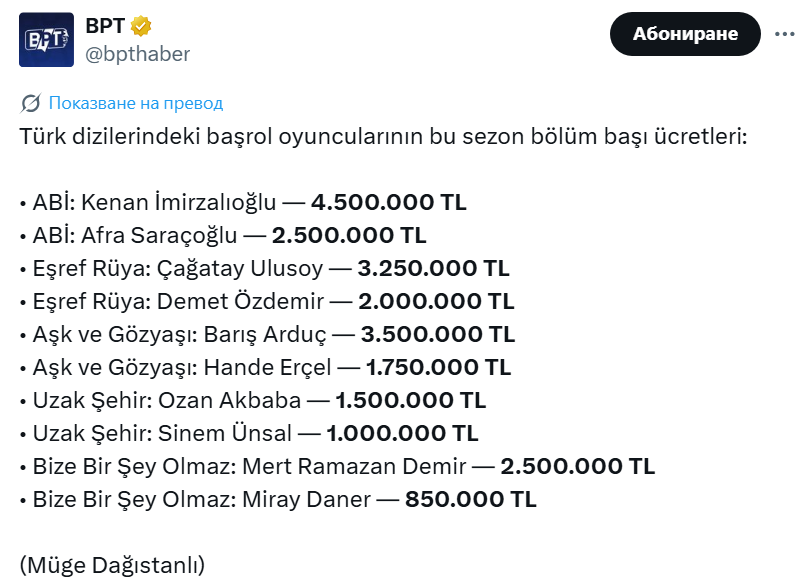Click the Показване на превод link

coord(136,103)
